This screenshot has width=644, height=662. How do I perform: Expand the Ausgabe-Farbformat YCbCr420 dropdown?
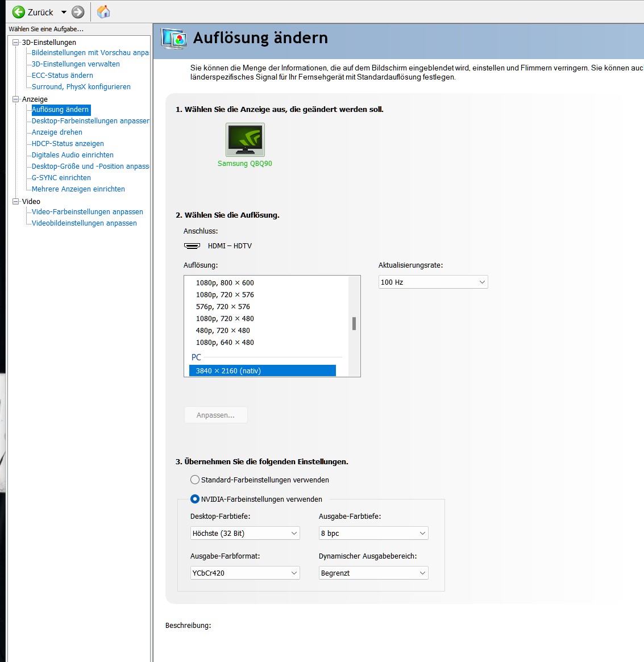[x=245, y=573]
